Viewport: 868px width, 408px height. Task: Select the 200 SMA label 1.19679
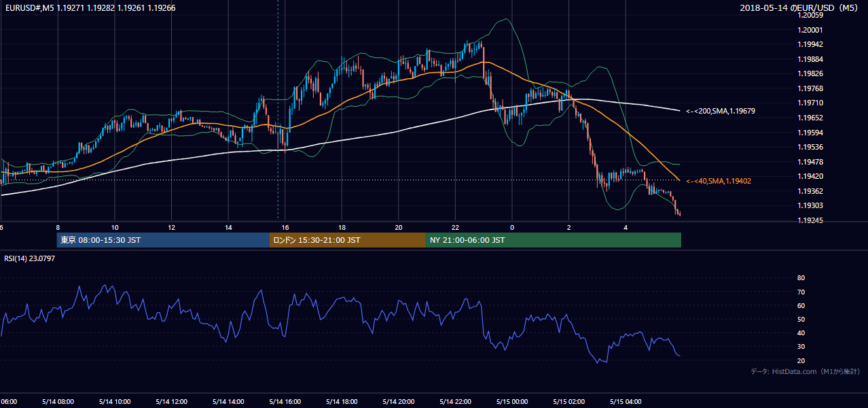click(721, 111)
